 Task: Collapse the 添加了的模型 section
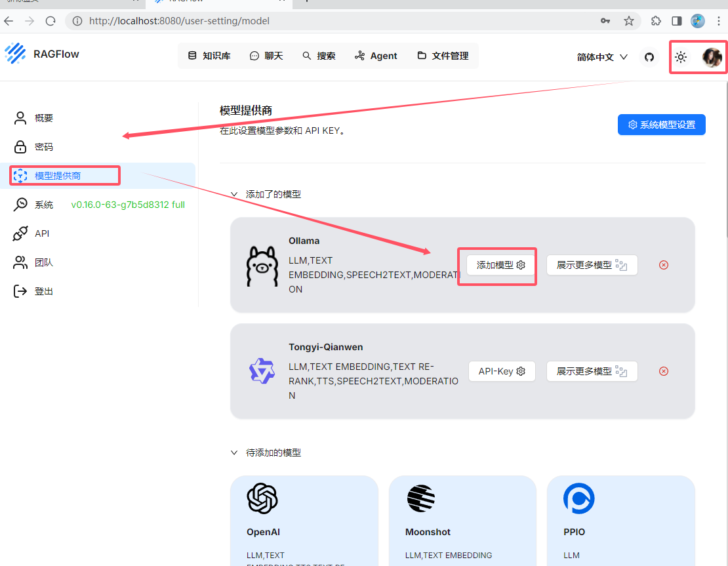point(234,194)
